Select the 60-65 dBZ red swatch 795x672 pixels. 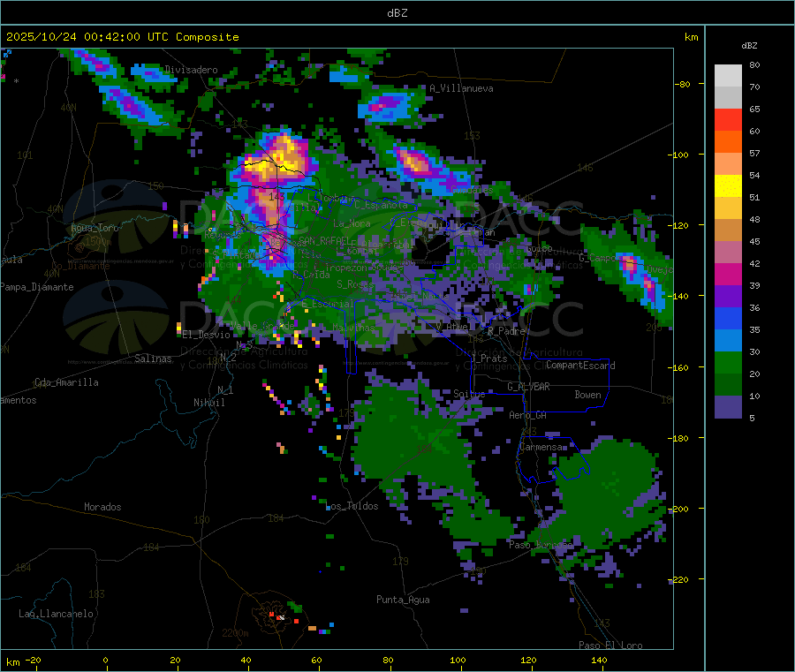pos(728,119)
